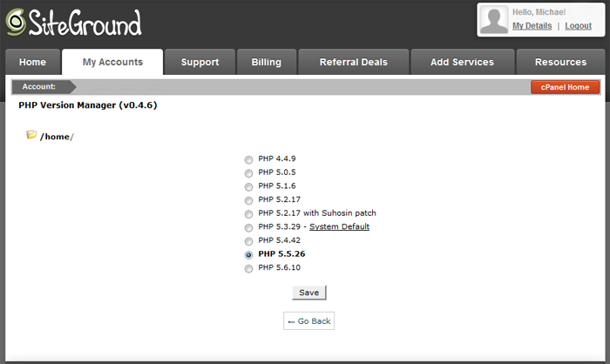Open Referral Deals tab
The width and height of the screenshot is (610, 364).
click(354, 62)
